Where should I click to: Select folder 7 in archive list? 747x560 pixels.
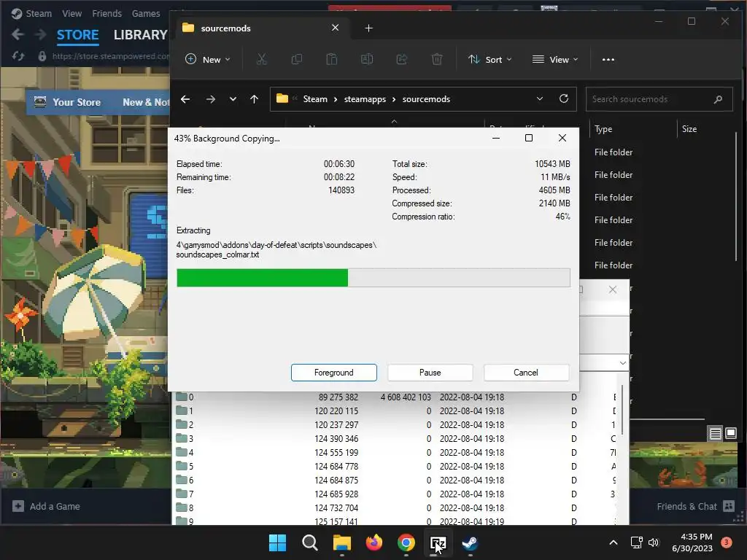pos(395,494)
